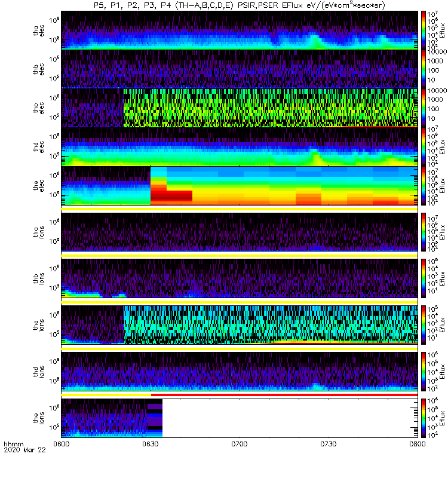Click the color bar beside the ions panel
This screenshot has width=448, height=478.
tap(424, 418)
